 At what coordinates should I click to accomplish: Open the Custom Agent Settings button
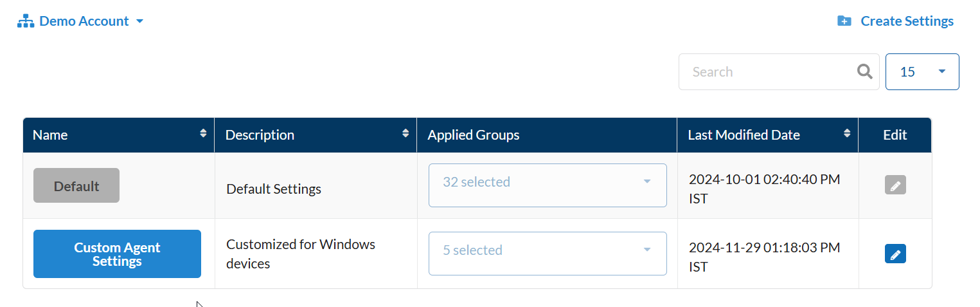pyautogui.click(x=117, y=254)
